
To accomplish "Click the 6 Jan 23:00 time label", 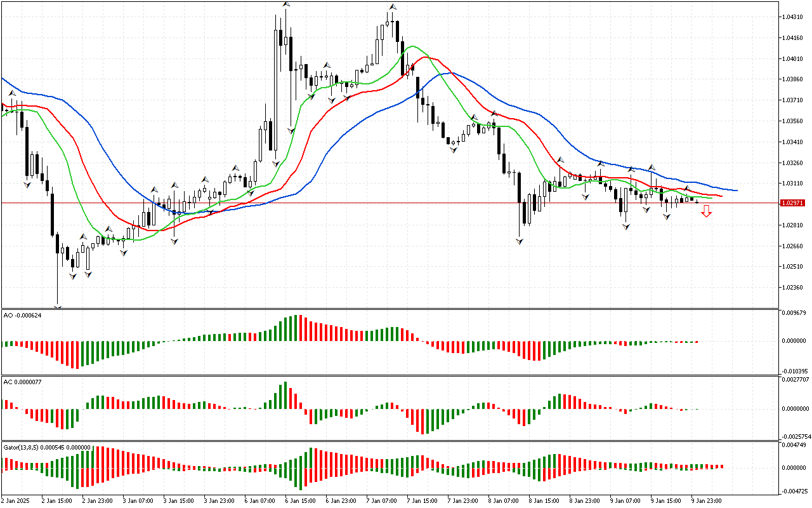I will [x=342, y=501].
